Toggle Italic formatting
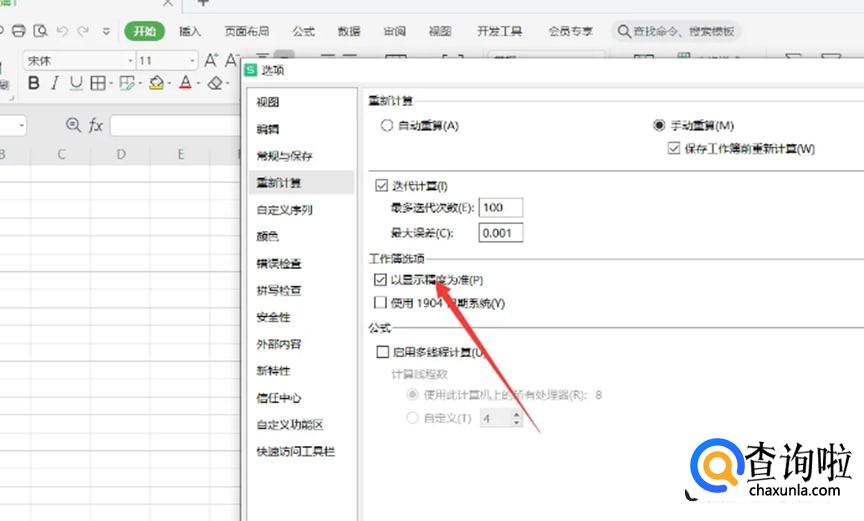Viewport: 864px width, 521px height. point(55,83)
